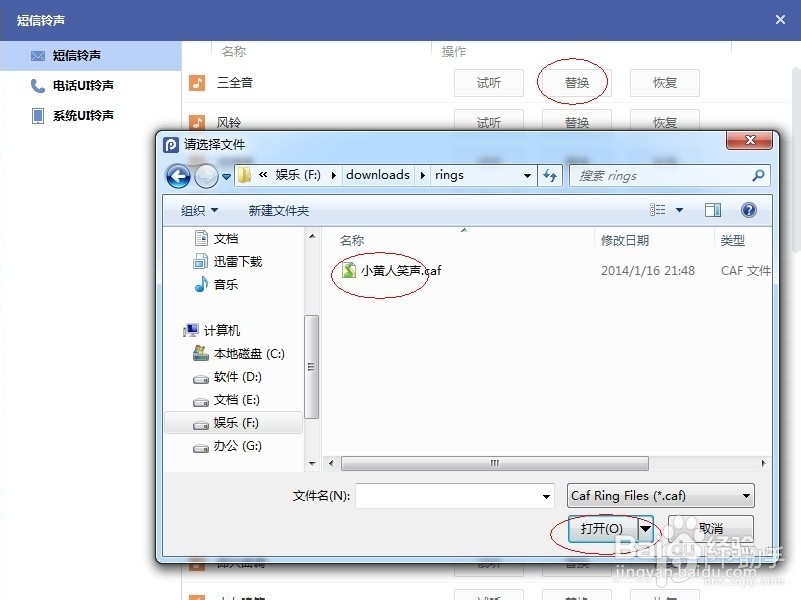Toggle the preview pane icon
The width and height of the screenshot is (801, 600).
(x=713, y=209)
